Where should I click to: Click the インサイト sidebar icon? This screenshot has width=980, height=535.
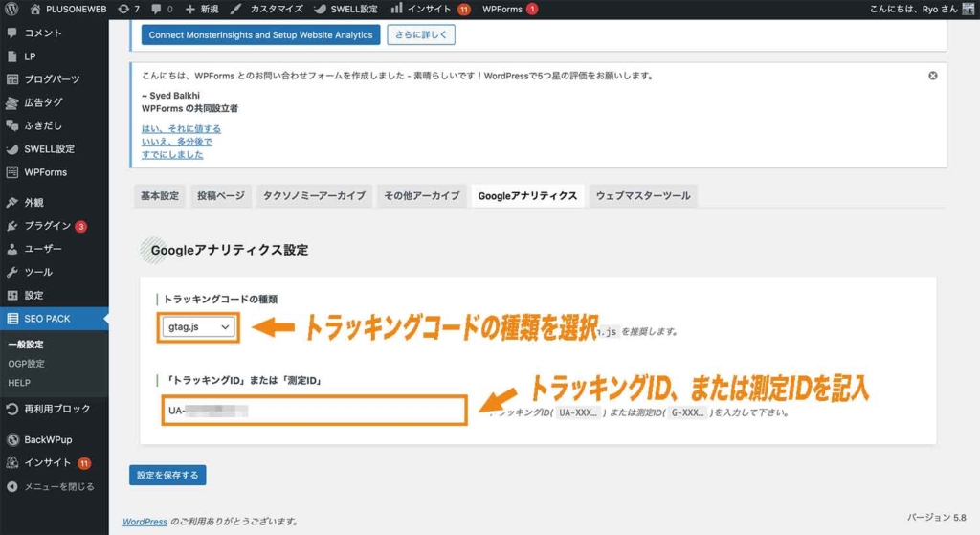[x=11, y=462]
